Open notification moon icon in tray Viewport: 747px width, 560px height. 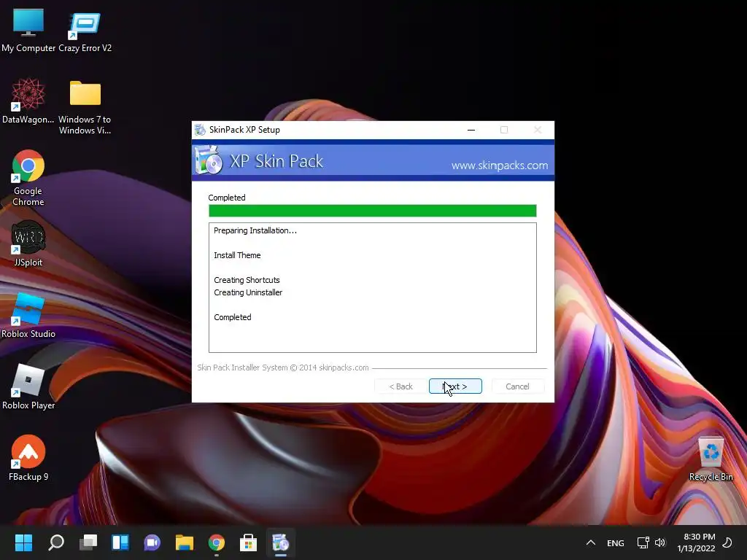[x=727, y=542]
